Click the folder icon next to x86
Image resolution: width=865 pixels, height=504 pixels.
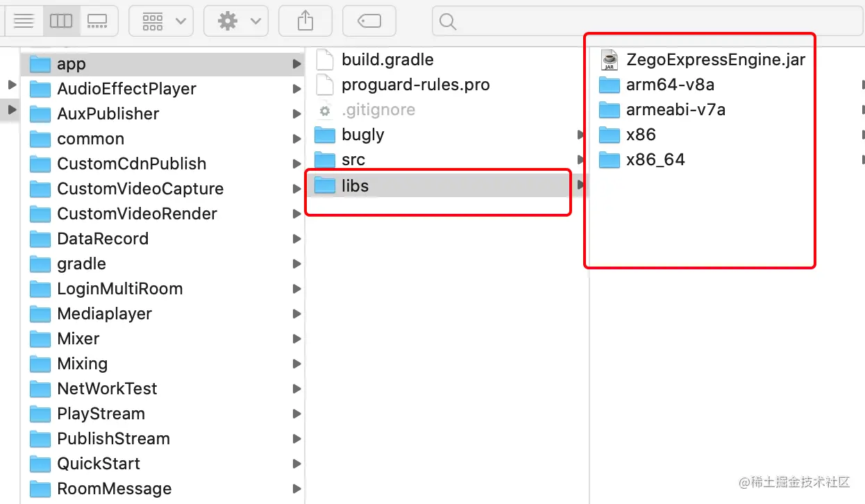coord(610,135)
